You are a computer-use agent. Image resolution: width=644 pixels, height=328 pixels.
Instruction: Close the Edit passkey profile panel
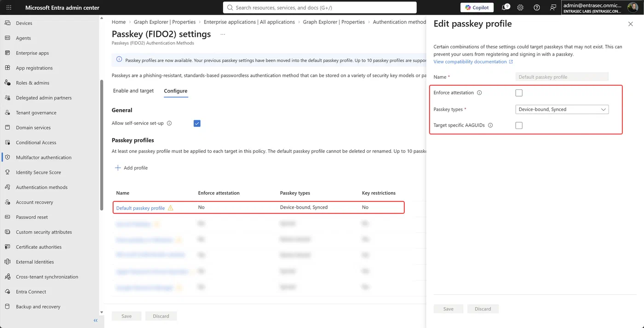tap(631, 24)
